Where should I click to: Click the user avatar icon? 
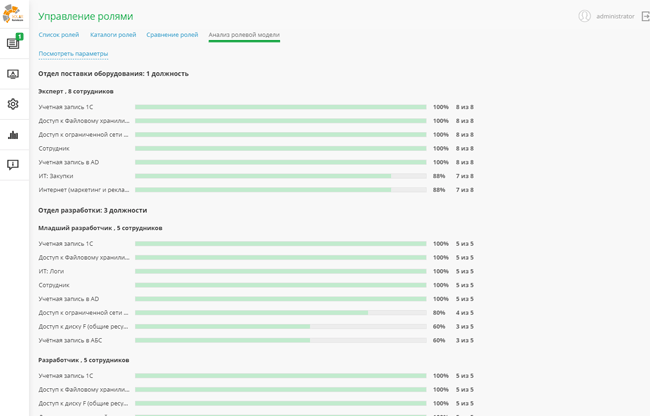(x=585, y=16)
